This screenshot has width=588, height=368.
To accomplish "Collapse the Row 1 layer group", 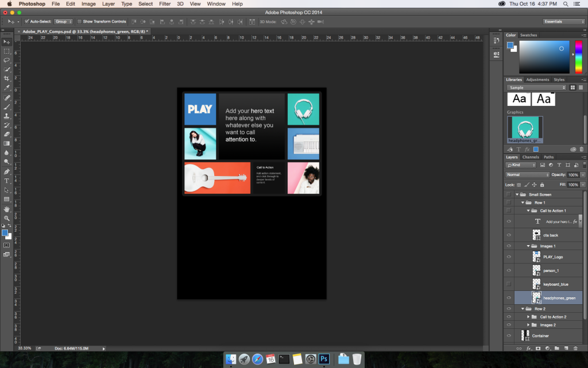I will [x=523, y=202].
